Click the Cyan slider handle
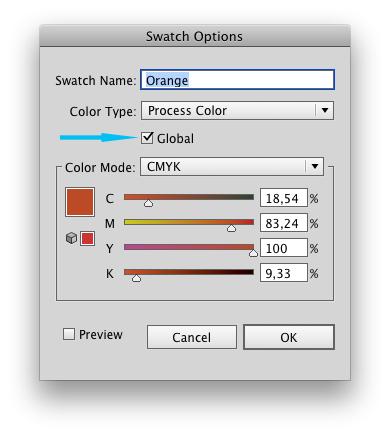This screenshot has height=435, width=390. tap(148, 203)
